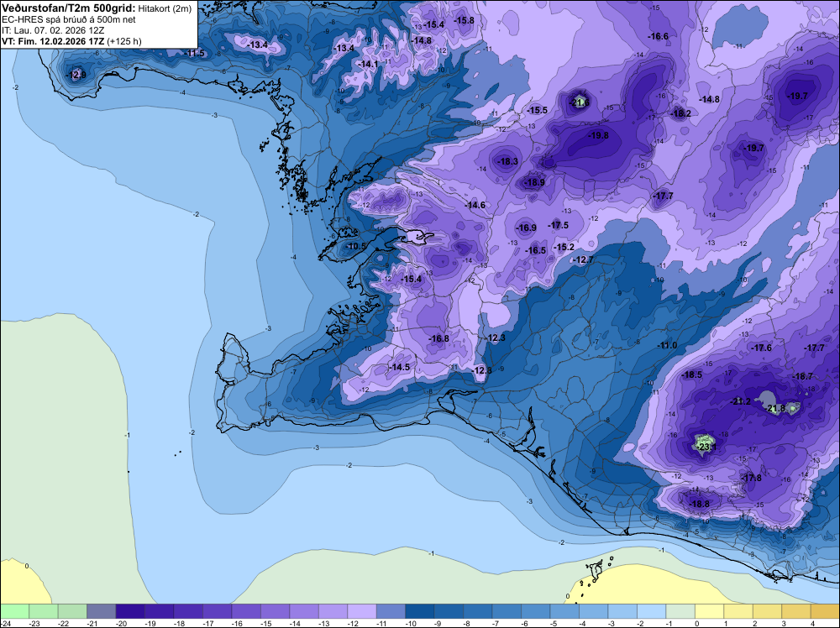This screenshot has width=840, height=628.
Task: Click the map title 'Veðurstofan/T2m 500grid'
Action: [69, 8]
